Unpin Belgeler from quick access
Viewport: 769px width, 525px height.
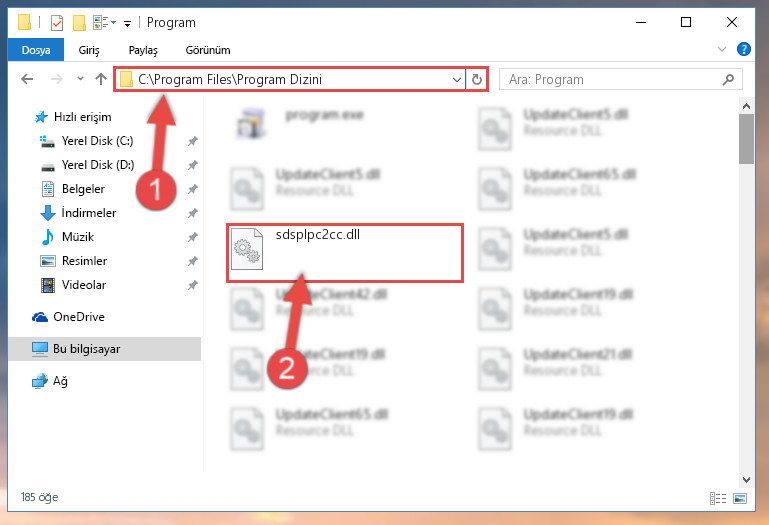[x=193, y=189]
